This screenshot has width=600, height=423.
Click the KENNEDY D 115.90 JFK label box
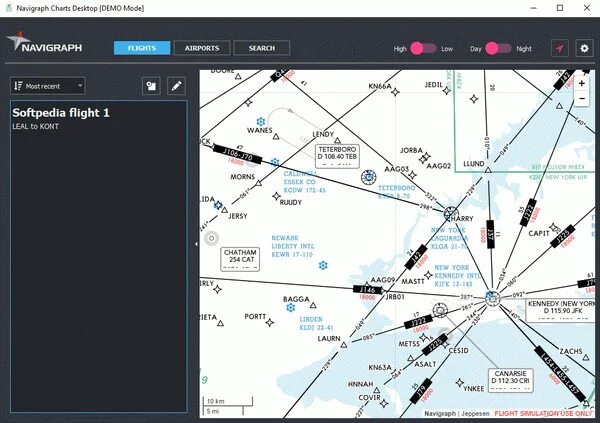tap(561, 310)
